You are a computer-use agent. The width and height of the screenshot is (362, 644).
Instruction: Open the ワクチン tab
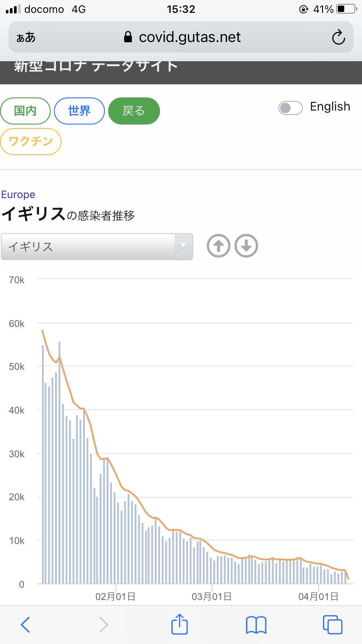(x=31, y=141)
